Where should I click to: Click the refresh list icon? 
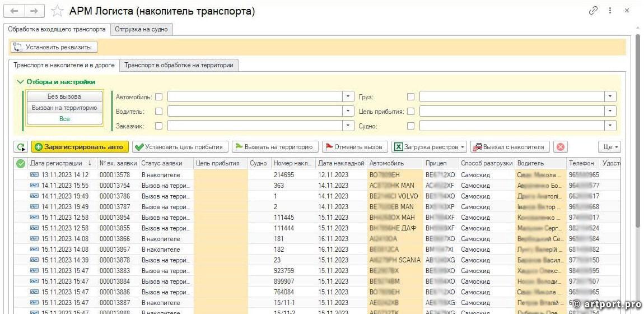point(21,147)
